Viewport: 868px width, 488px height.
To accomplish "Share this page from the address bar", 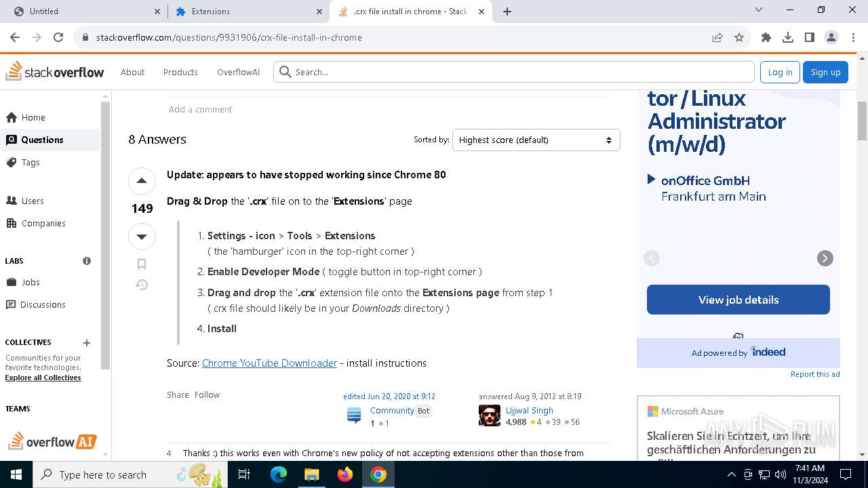I will point(717,37).
